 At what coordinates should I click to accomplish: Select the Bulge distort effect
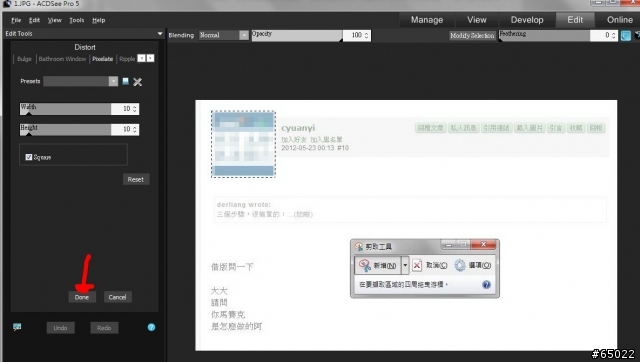(x=24, y=59)
